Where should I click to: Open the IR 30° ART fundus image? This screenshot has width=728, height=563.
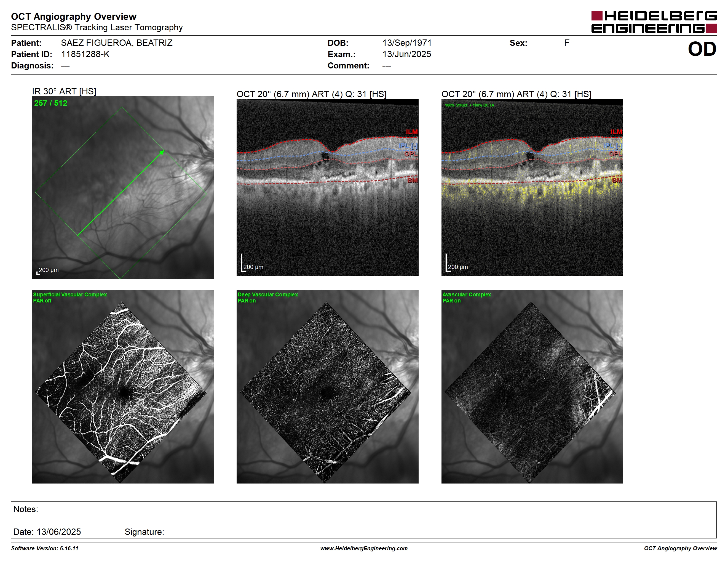coord(123,187)
